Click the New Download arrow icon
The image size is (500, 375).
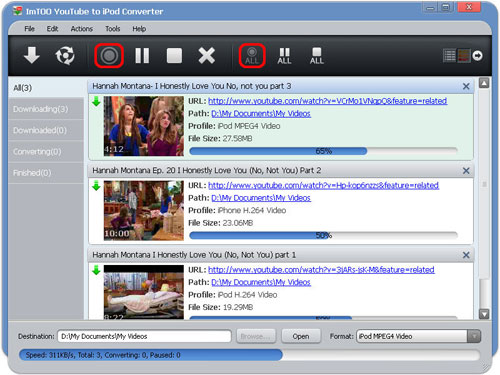click(32, 55)
